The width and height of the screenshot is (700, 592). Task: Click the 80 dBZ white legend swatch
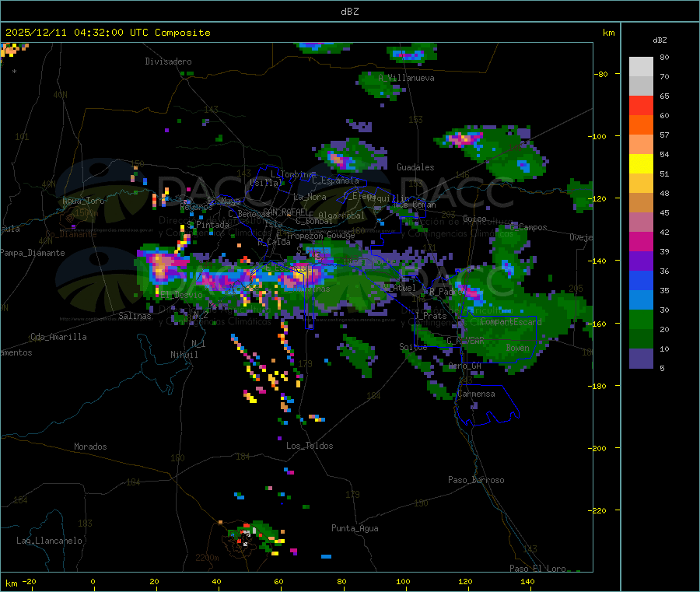coord(641,67)
